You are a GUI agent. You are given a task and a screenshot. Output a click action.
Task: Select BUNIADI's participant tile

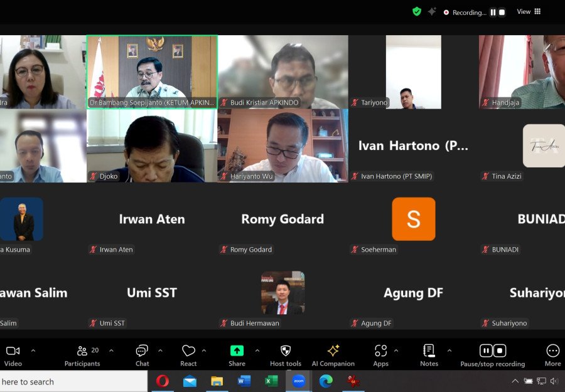pos(522,220)
